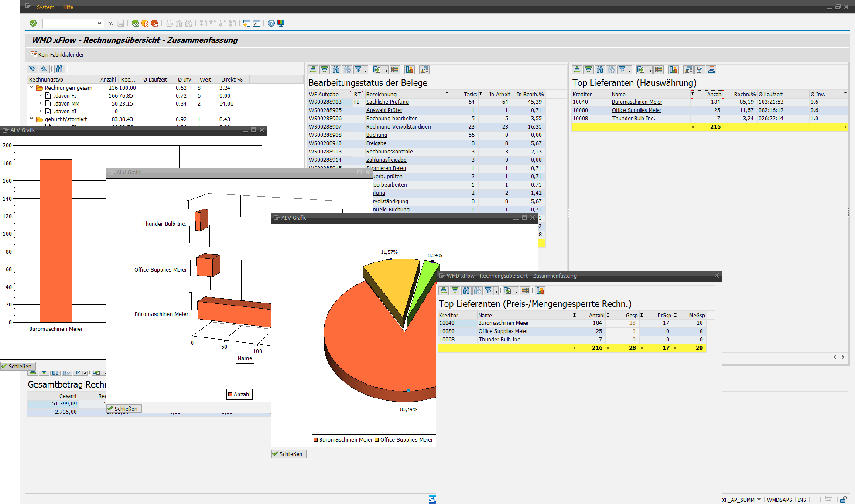
Task: Open the Kein Fabrikkalender calendar icon
Action: (x=34, y=54)
